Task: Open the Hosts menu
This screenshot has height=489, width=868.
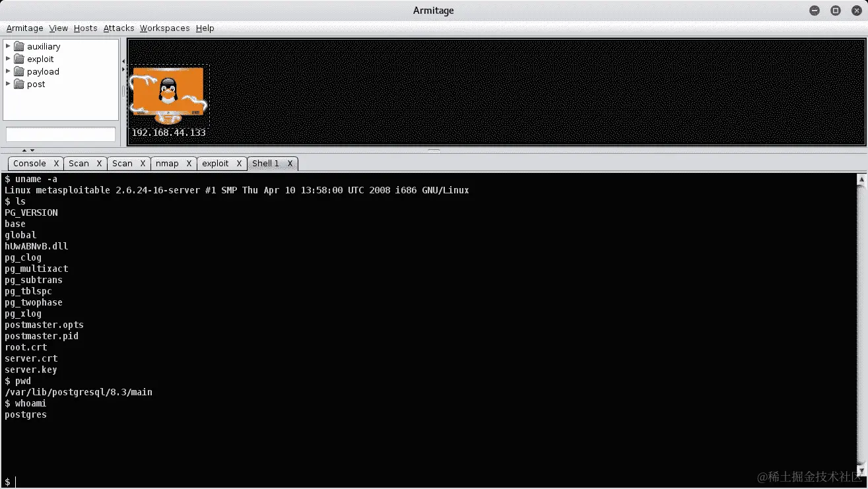Action: (x=85, y=28)
